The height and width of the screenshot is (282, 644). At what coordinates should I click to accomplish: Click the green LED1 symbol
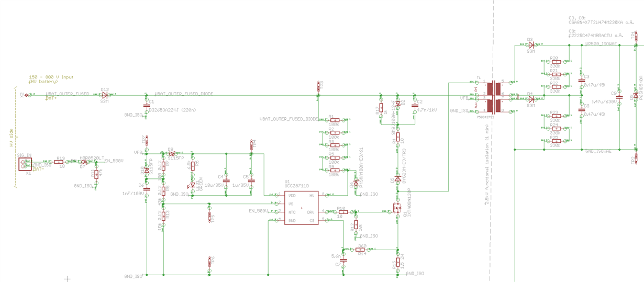click(x=193, y=185)
